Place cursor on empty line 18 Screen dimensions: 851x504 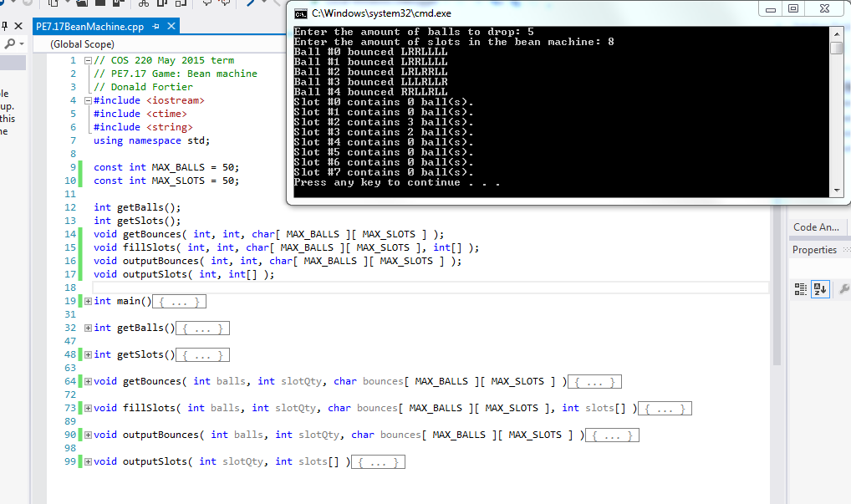coord(431,288)
